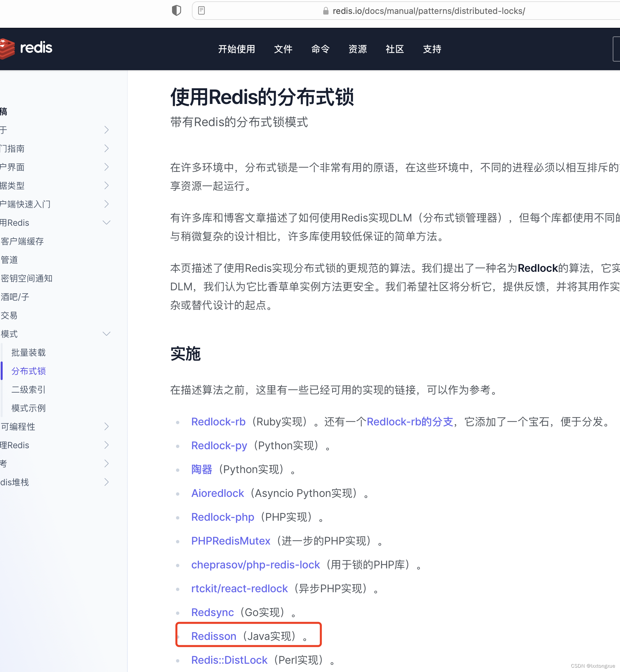Screen dimensions: 620x672
Task: Open 交易 in sidebar
Action: point(9,315)
